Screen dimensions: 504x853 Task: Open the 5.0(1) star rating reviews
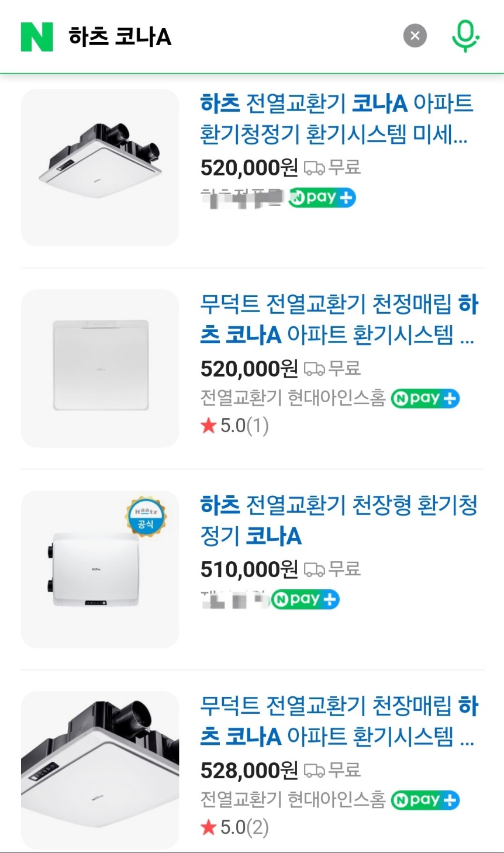click(234, 426)
